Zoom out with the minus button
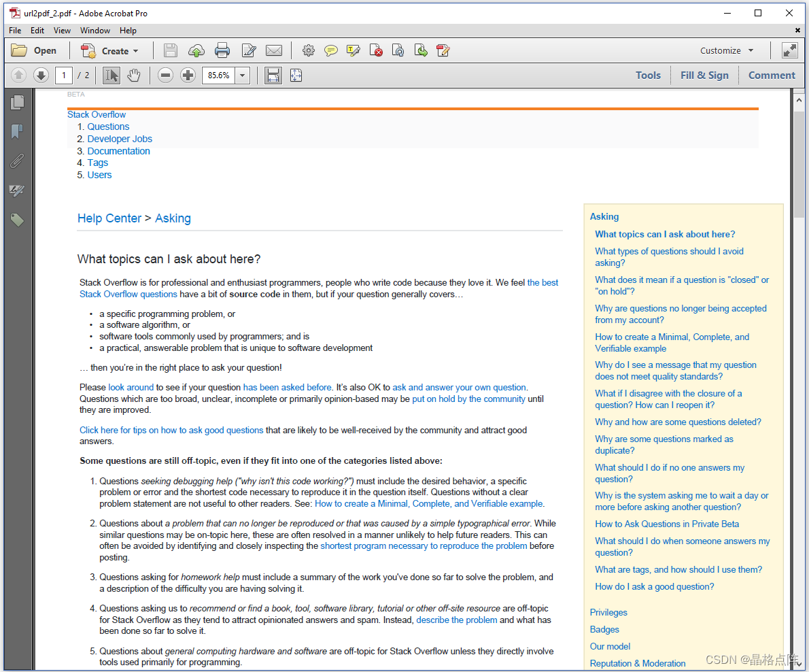This screenshot has width=809, height=672. tap(166, 75)
